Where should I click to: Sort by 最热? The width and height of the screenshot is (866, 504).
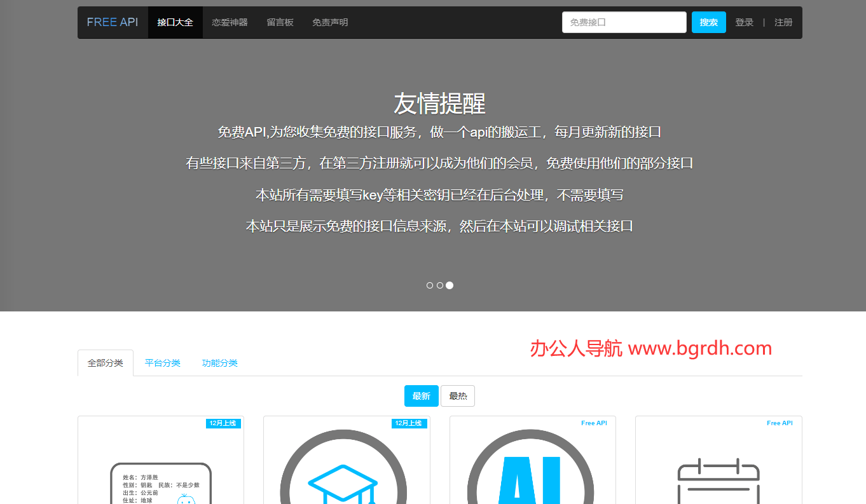(x=458, y=396)
